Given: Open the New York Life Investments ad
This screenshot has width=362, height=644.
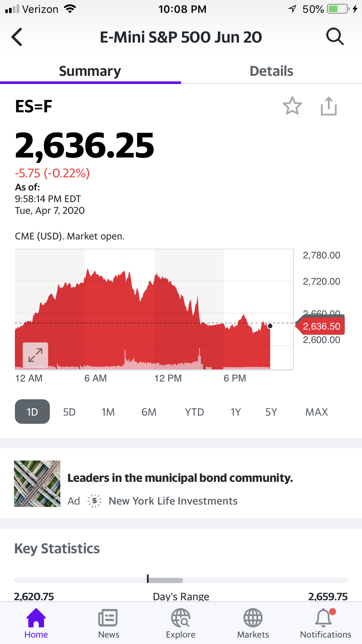Looking at the screenshot, I should [x=173, y=501].
